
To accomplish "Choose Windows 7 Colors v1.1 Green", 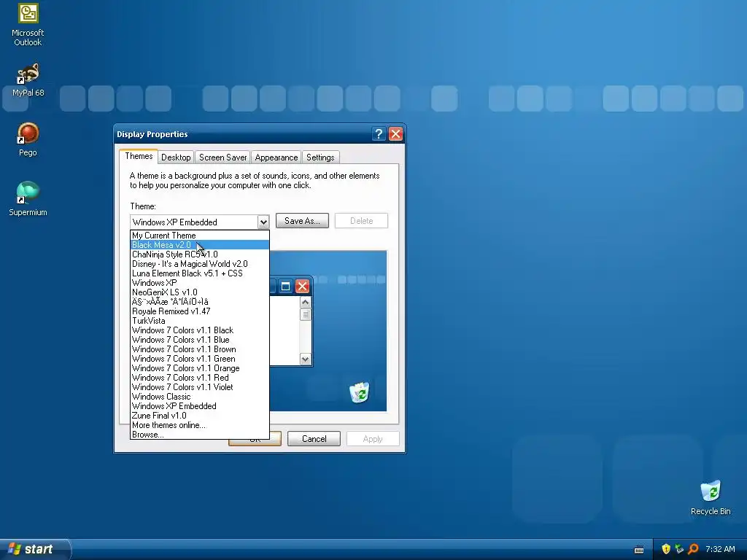I will tap(200, 359).
